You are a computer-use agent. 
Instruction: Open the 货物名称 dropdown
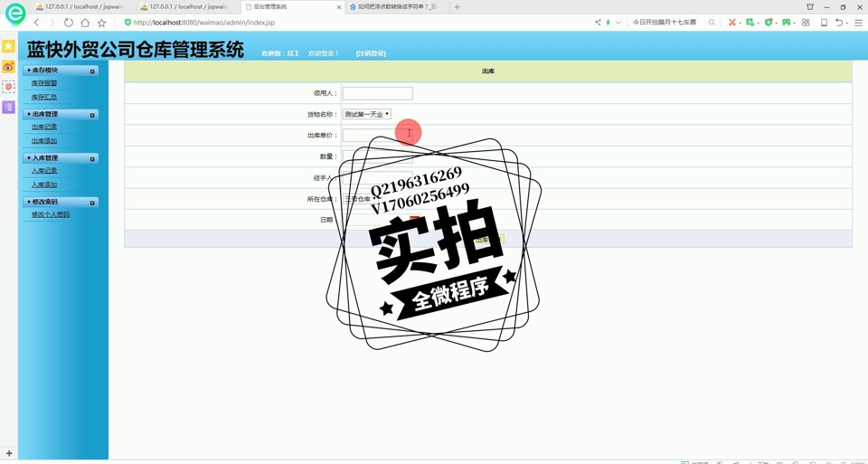pos(366,115)
